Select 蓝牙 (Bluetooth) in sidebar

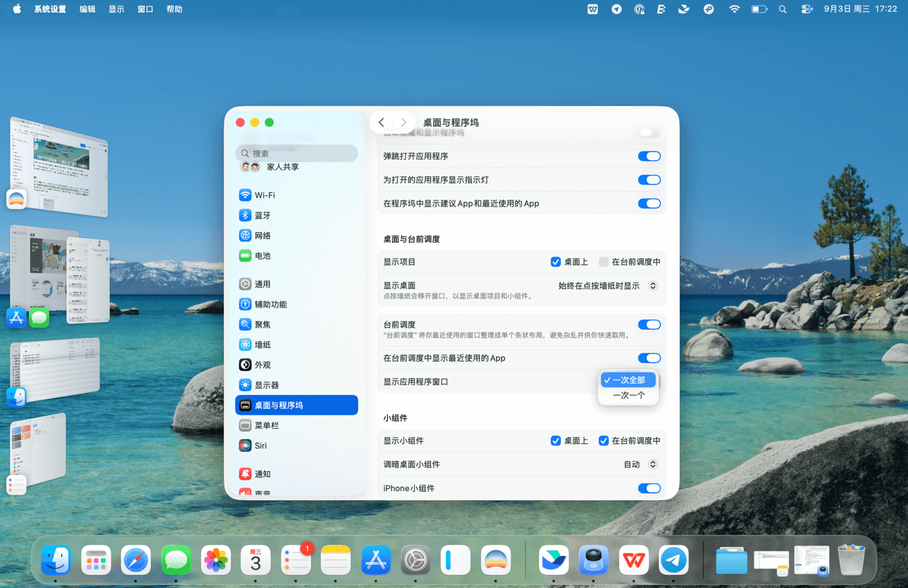click(x=262, y=216)
